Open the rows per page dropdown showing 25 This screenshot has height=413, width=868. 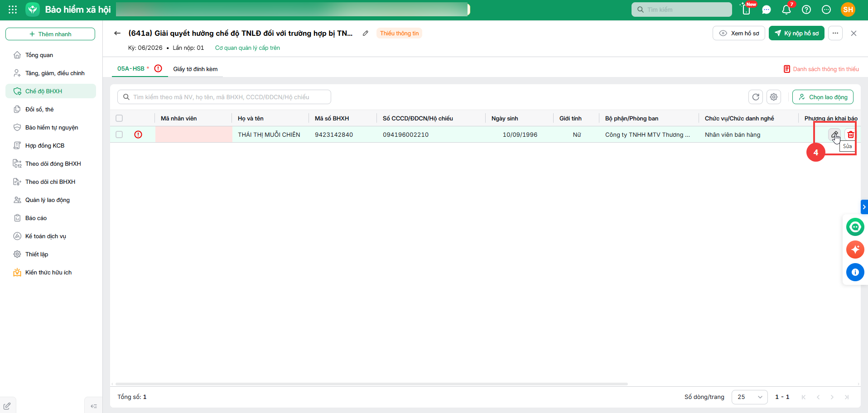tap(750, 397)
